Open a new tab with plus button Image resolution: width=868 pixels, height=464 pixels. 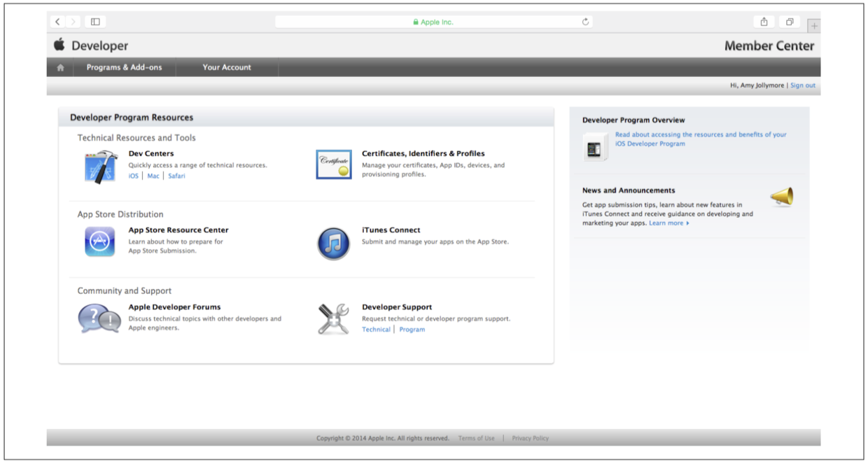(813, 26)
